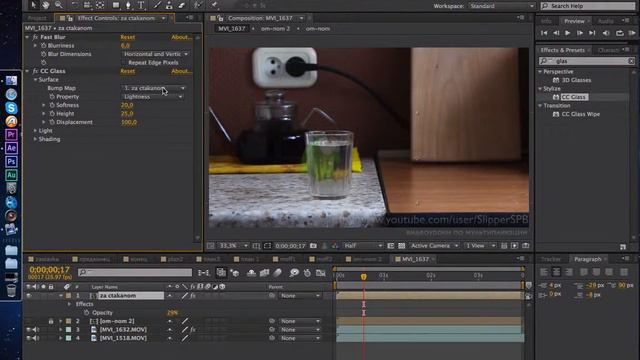Select the Puppet Pin tool
This screenshot has width=640, height=360.
click(x=215, y=5)
